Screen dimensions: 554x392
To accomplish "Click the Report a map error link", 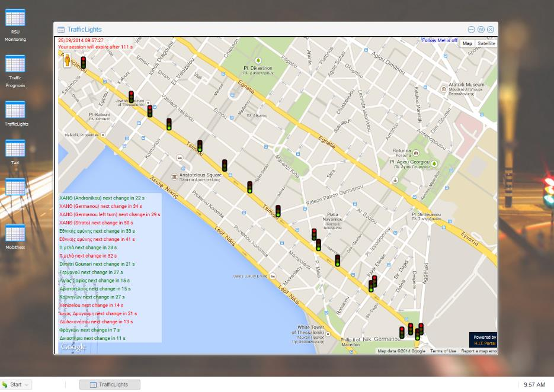I will pyautogui.click(x=479, y=351).
